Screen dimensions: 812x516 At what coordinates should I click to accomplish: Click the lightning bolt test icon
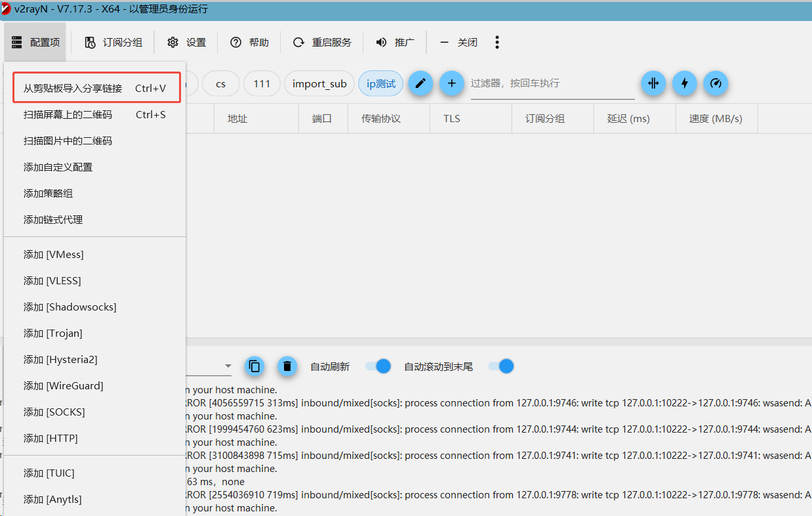click(x=685, y=83)
